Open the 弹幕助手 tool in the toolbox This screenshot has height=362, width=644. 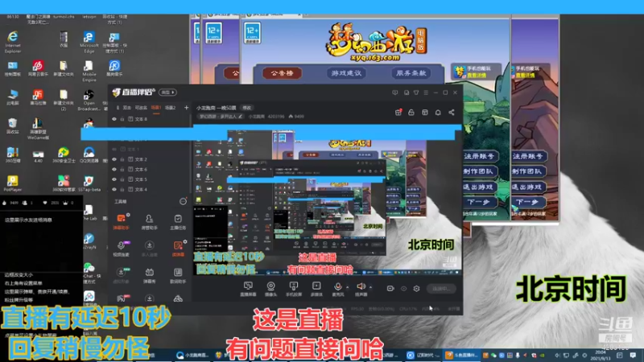coord(122,221)
